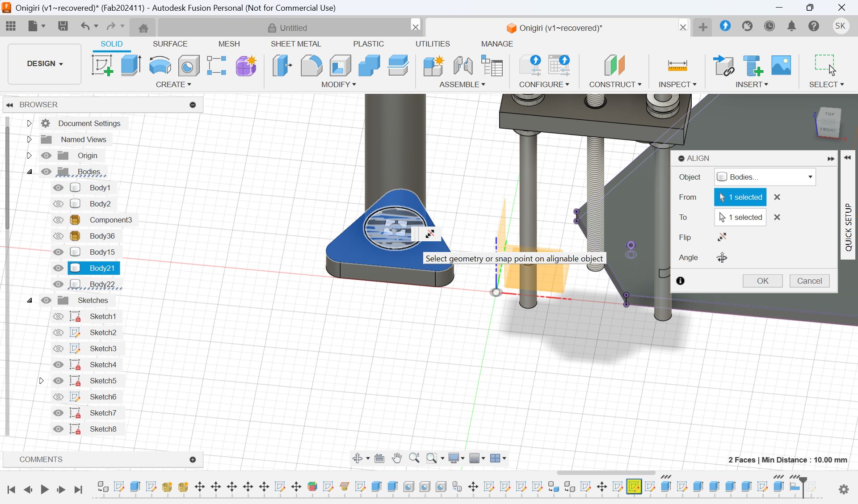The image size is (858, 504).
Task: Click the To 1 selected button
Action: [740, 217]
